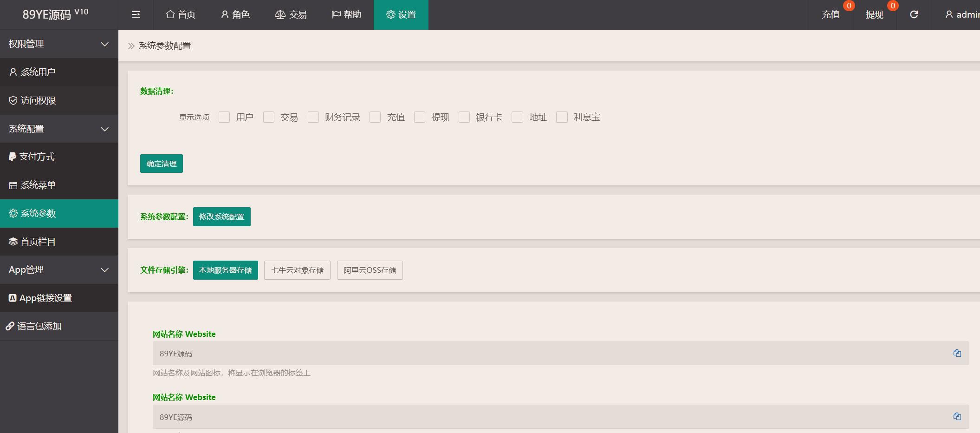Open 充值 notifications in top bar
The height and width of the screenshot is (433, 980).
point(831,14)
